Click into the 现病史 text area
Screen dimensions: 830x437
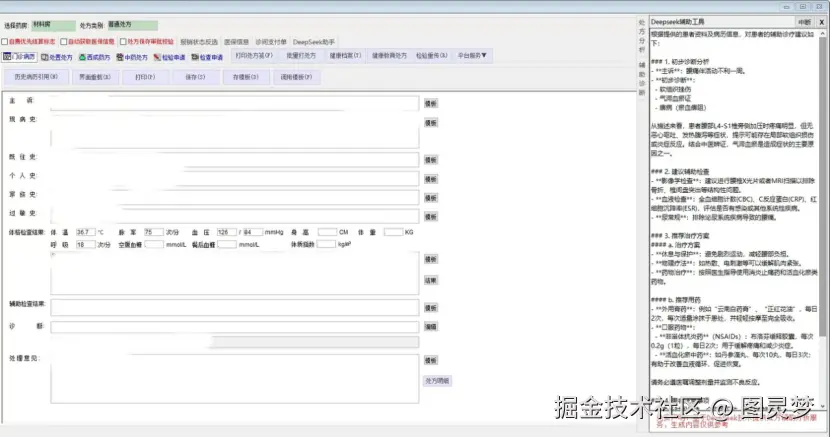[234, 131]
